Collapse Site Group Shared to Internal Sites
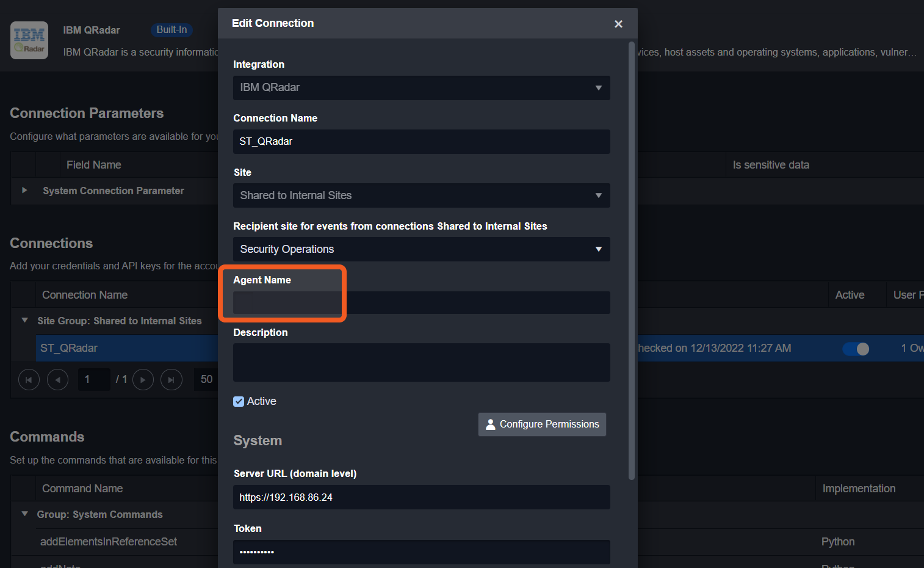This screenshot has height=568, width=924. pos(24,321)
